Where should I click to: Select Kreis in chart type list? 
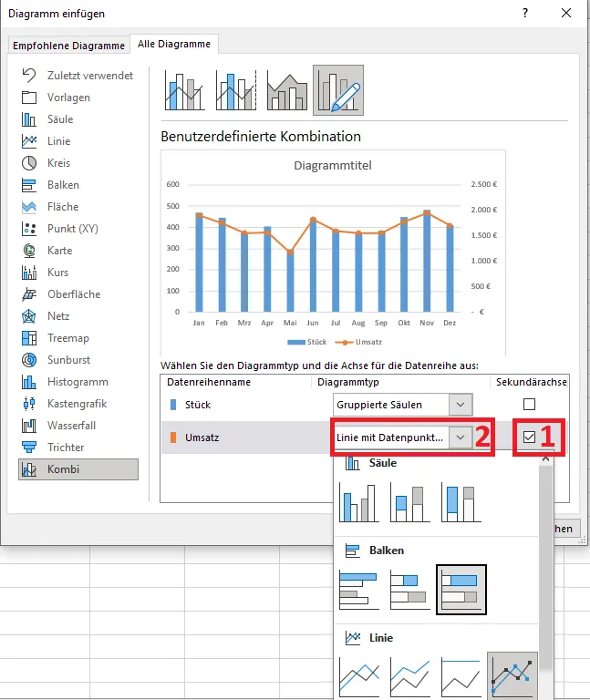click(59, 163)
